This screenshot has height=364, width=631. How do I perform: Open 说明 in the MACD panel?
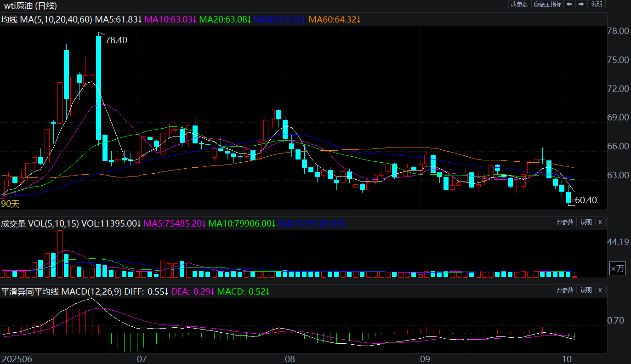click(586, 290)
